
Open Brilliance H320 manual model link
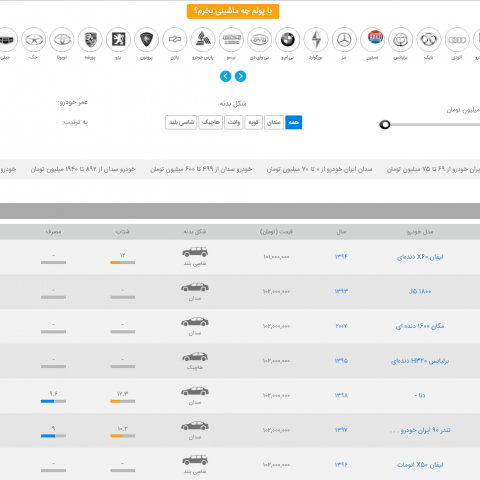pyautogui.click(x=420, y=361)
